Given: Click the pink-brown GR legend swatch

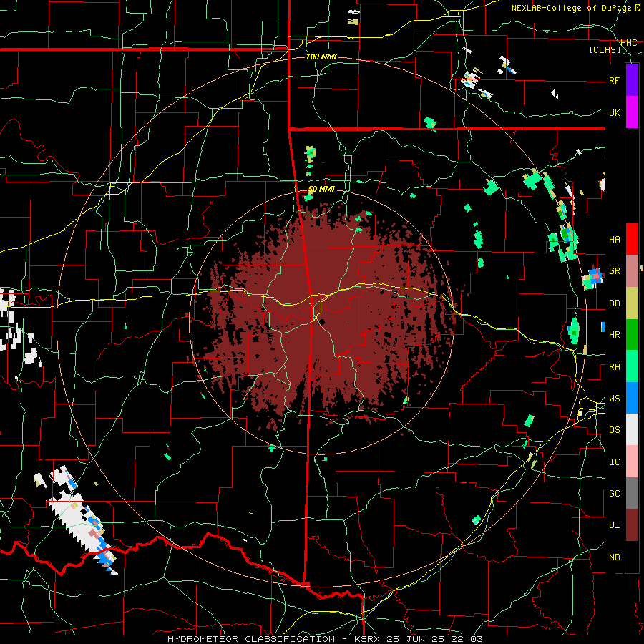Looking at the screenshot, I should coord(632,270).
